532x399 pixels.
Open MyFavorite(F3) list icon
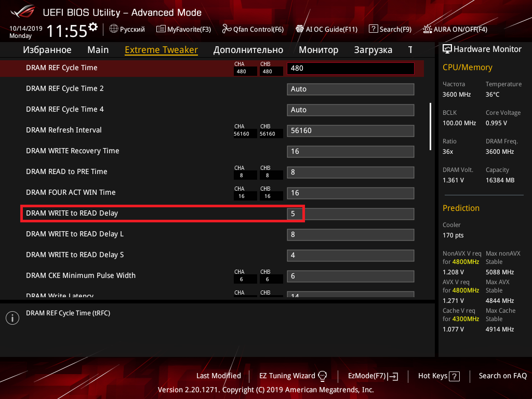point(161,29)
